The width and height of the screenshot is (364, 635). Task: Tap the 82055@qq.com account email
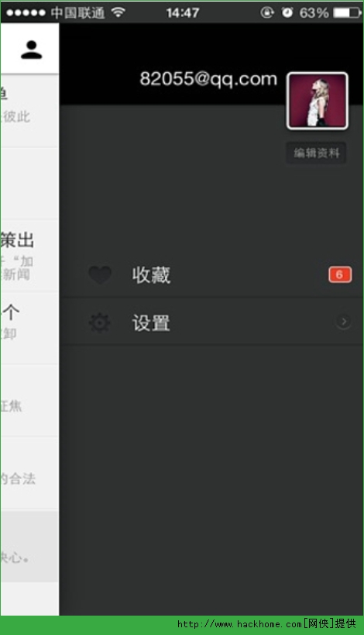point(208,78)
